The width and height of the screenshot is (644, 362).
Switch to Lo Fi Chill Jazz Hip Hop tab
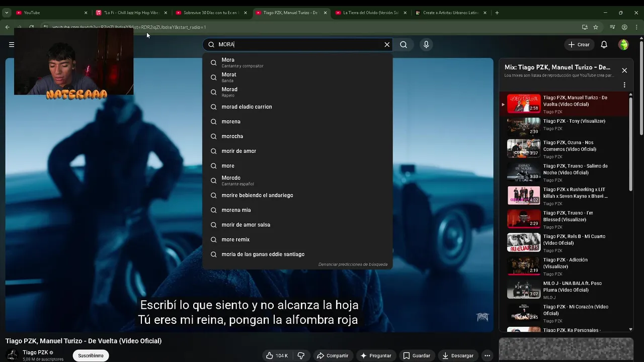pos(131,13)
